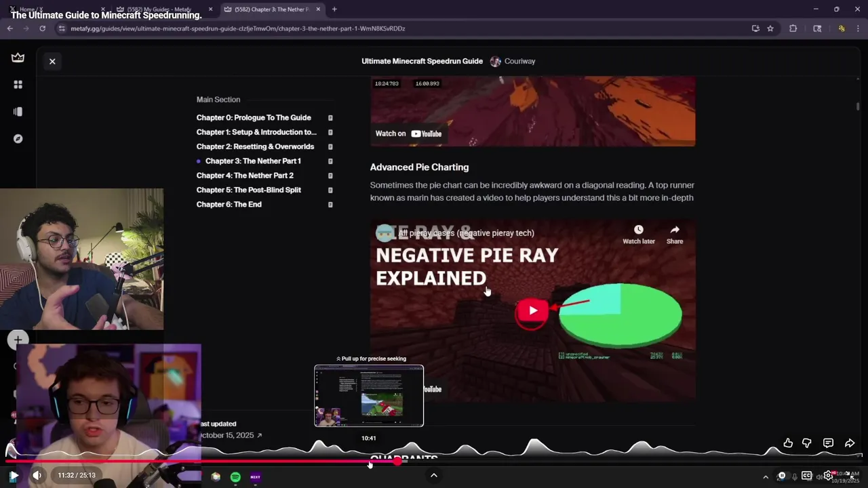Click the page icon beside Chapter 2
Screen dimensions: 868x488
[x=330, y=146]
